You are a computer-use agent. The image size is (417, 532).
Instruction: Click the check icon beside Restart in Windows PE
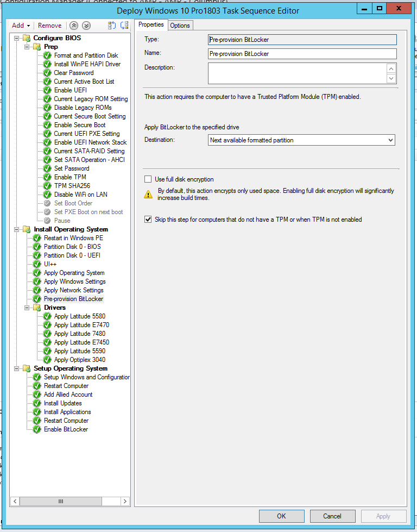37,238
